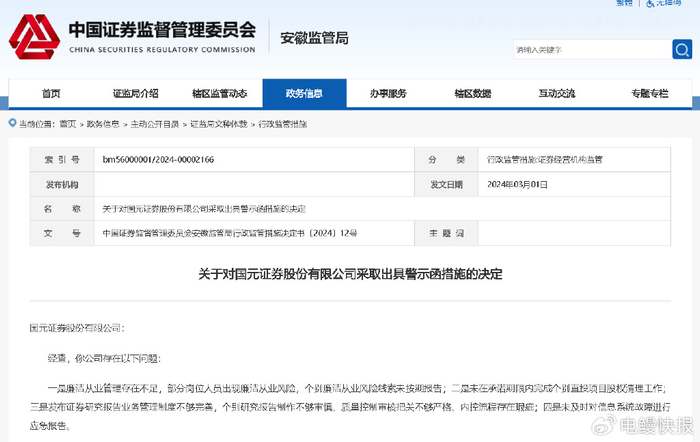Image resolution: width=700 pixels, height=442 pixels.
Task: Click the 分类 label cell
Action: [446, 159]
